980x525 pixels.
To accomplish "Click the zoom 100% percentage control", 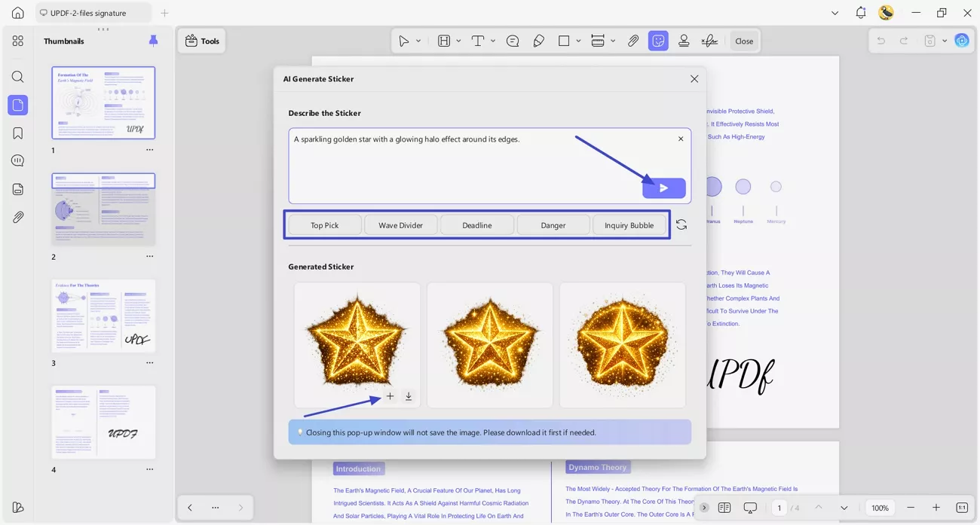I will coord(879,508).
